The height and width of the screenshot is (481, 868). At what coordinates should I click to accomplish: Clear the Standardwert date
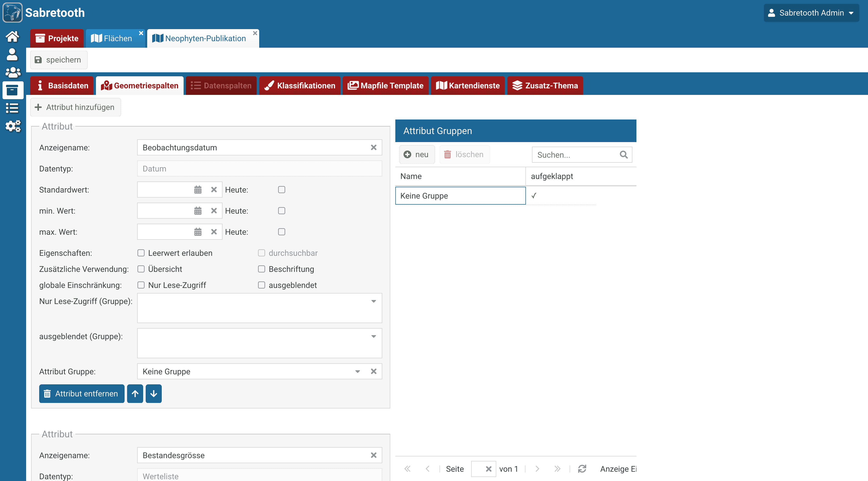pos(214,190)
